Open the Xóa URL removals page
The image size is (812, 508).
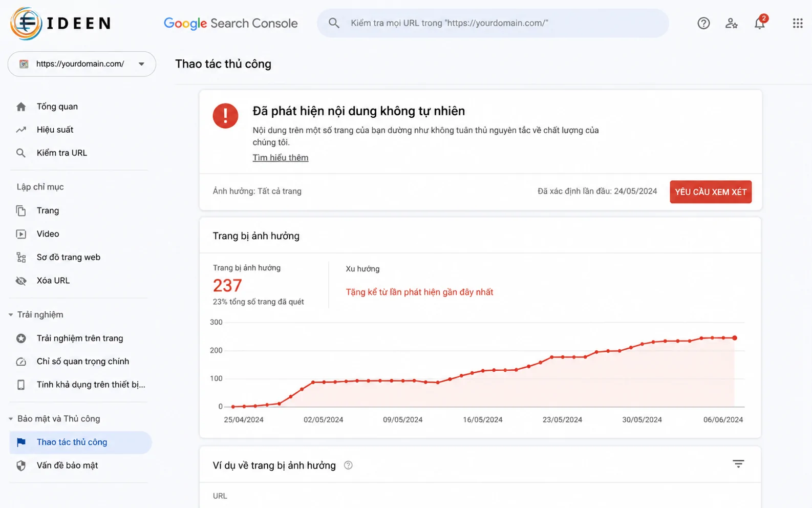[x=53, y=281]
